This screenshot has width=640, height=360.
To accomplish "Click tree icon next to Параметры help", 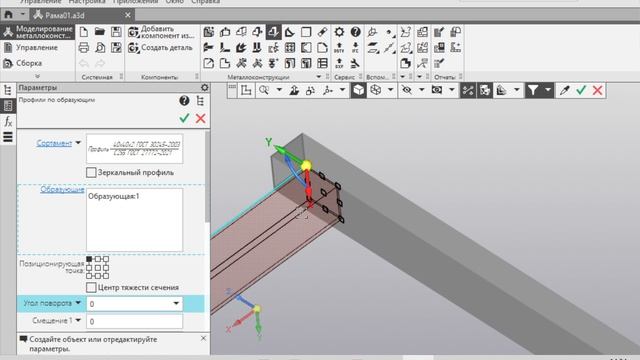I will pyautogui.click(x=200, y=100).
